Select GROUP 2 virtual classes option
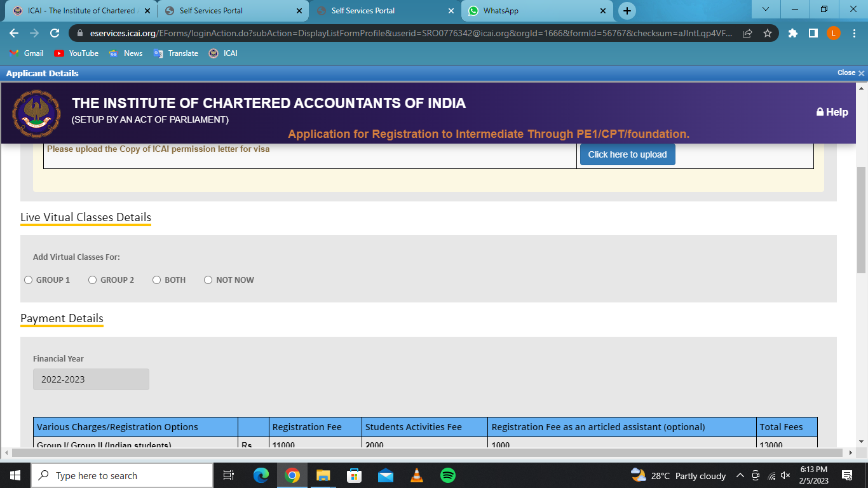 pos(93,280)
